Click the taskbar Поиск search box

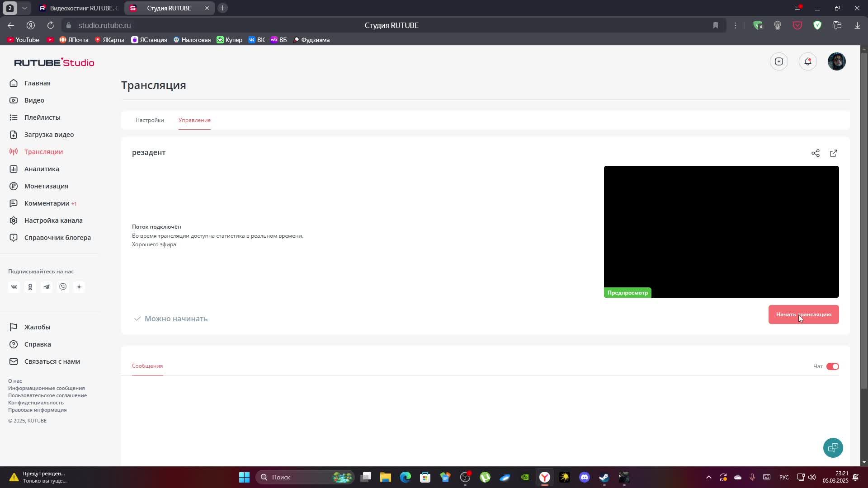[306, 477]
